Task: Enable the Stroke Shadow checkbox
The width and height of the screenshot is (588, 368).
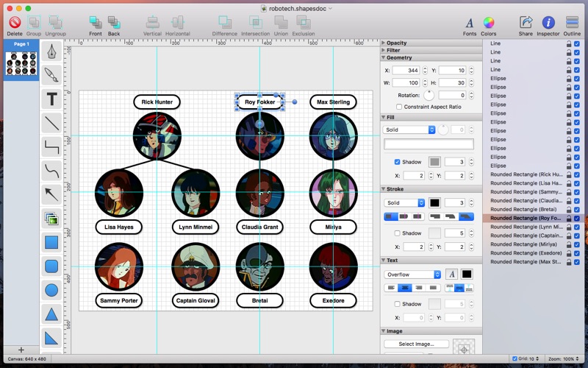Action: [x=397, y=233]
